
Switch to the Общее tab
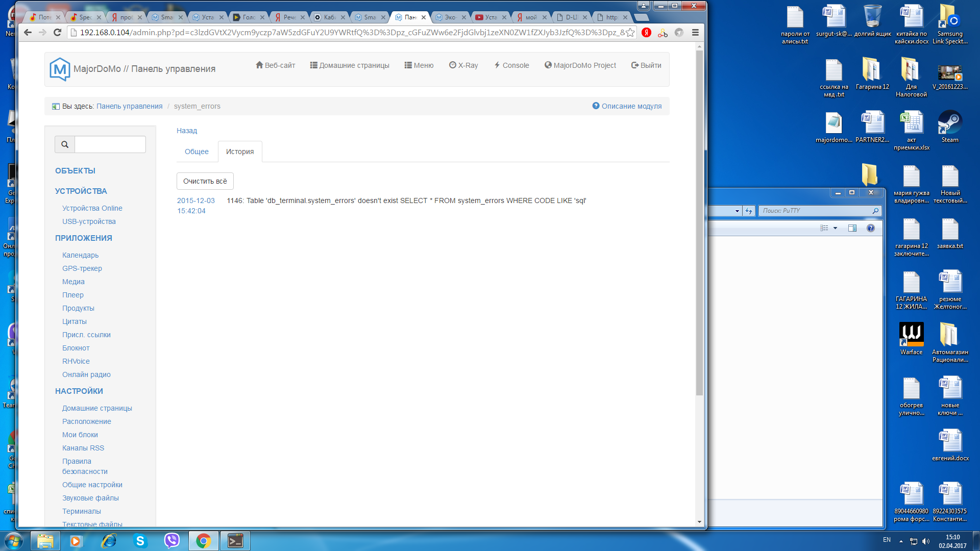coord(197,152)
